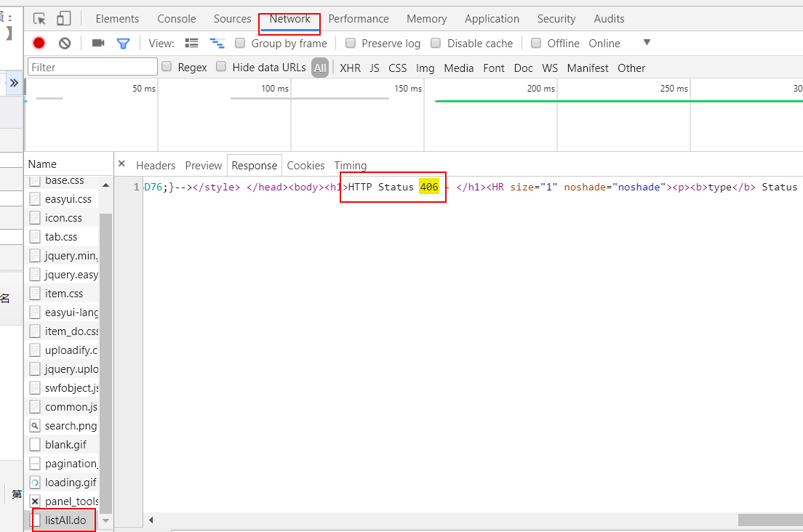Filter requests by Manifest type
Image resolution: width=803 pixels, height=532 pixels.
coord(588,68)
